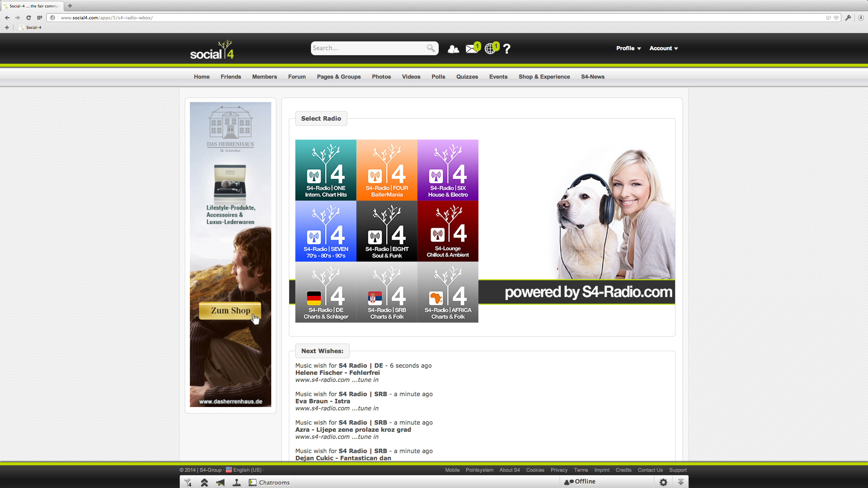Image resolution: width=868 pixels, height=488 pixels.
Task: Click the Social 4 logo
Action: pyautogui.click(x=212, y=50)
